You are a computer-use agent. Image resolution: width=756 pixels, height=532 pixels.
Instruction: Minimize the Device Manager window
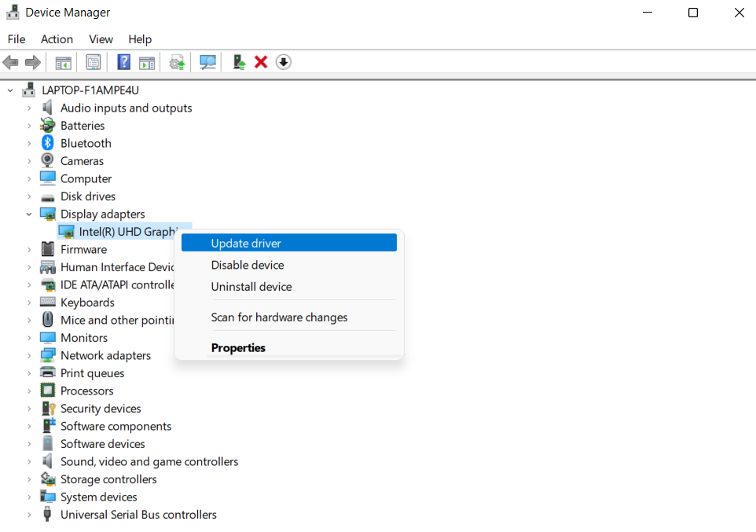coord(648,13)
